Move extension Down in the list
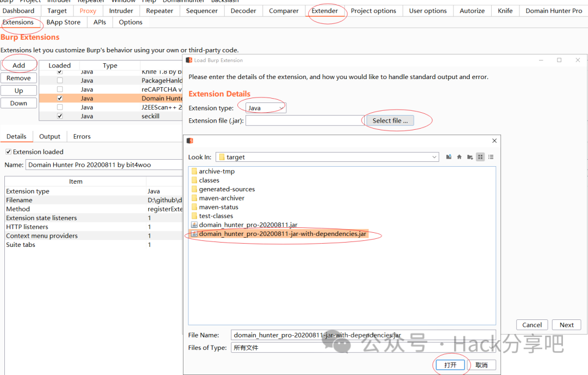The image size is (588, 375). [x=19, y=103]
